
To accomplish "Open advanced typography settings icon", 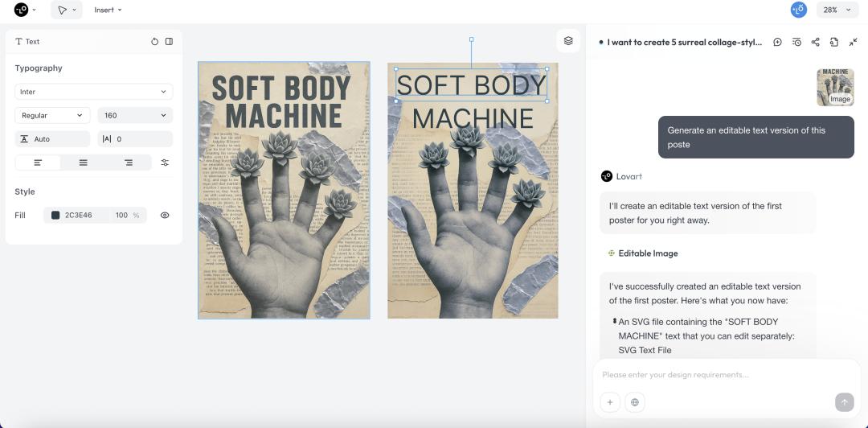I will (x=165, y=163).
